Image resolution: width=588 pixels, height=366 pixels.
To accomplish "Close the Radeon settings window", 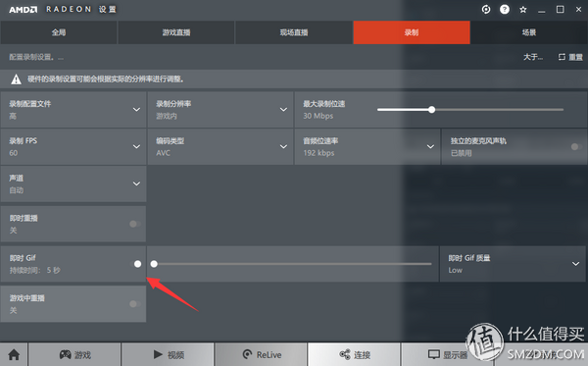I will (578, 10).
